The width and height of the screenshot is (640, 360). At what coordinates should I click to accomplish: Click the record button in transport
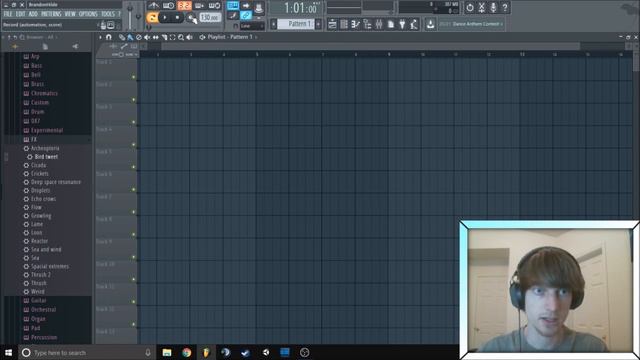191,18
